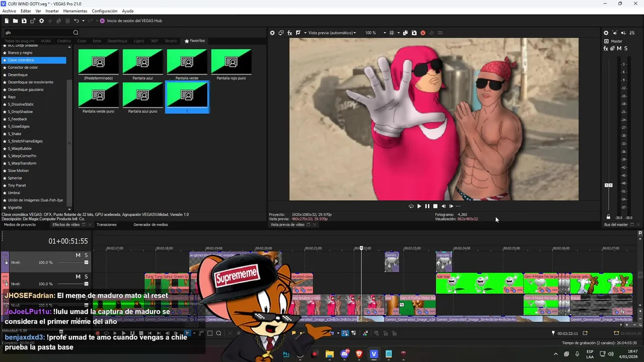Select Corrector de color effect
Image resolution: width=644 pixels, height=362 pixels.
click(23, 67)
